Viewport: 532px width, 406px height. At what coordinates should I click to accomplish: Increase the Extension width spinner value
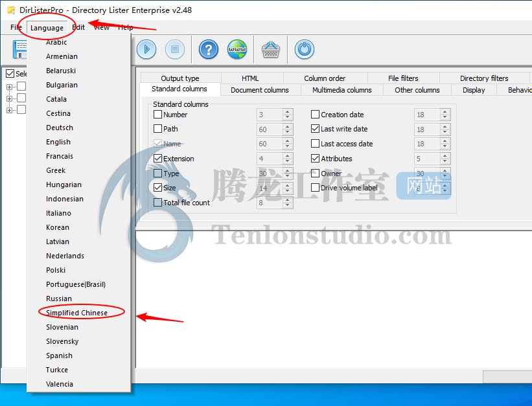[287, 155]
